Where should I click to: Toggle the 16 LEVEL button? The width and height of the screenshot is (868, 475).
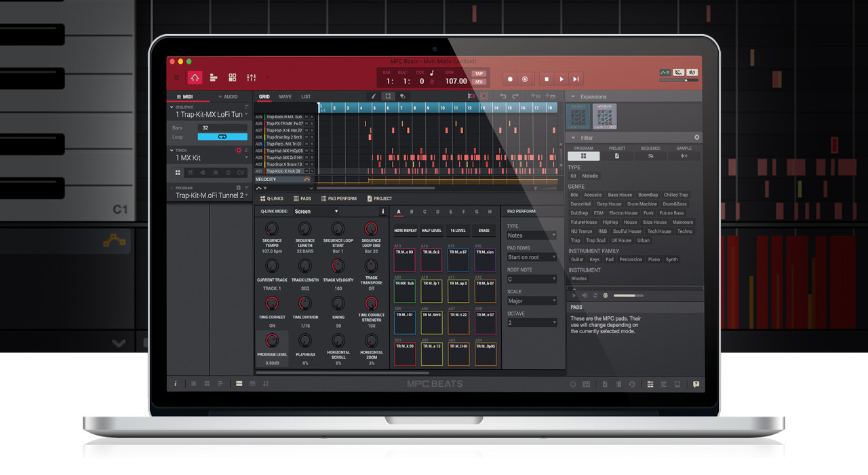[458, 231]
